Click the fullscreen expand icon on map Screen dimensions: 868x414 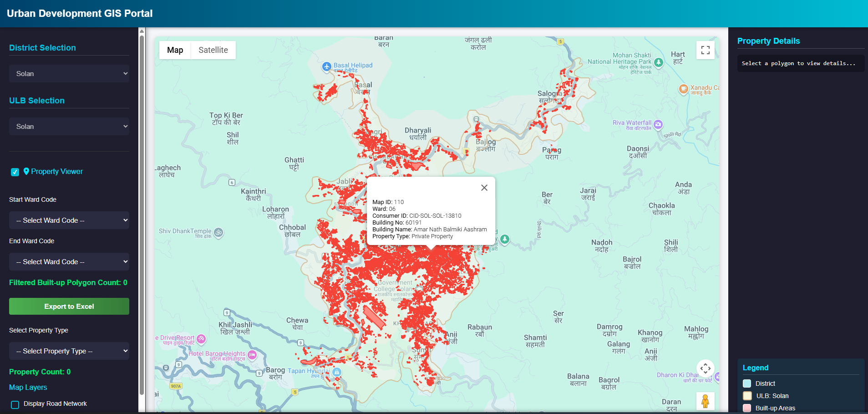coord(706,50)
